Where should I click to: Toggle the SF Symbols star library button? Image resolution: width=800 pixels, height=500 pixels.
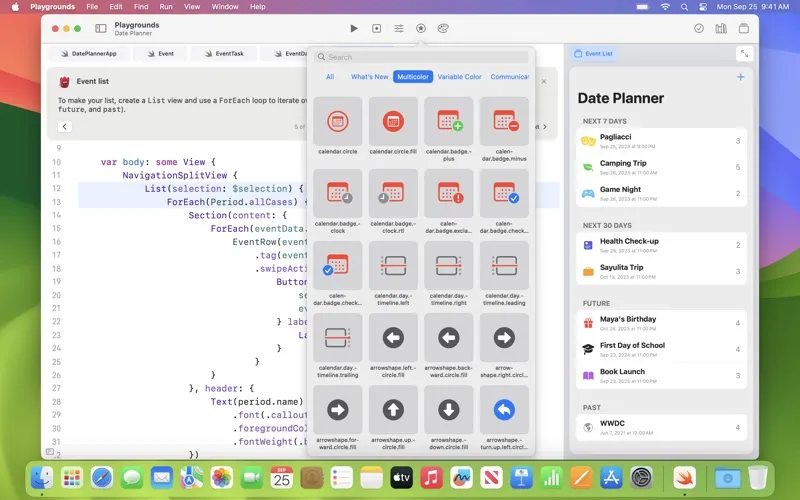pos(421,29)
